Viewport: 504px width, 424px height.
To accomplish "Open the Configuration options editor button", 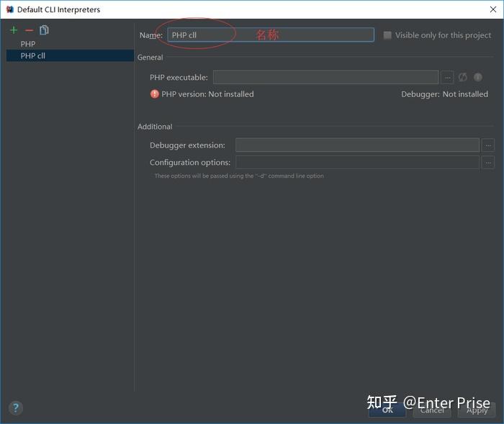I will point(487,163).
